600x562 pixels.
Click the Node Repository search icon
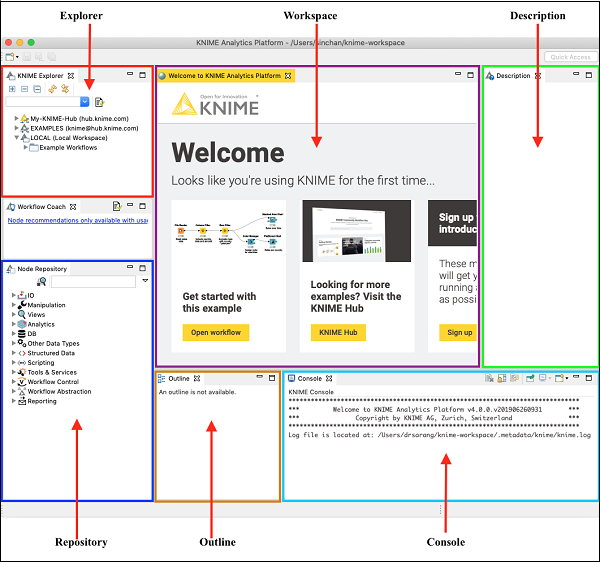point(42,282)
